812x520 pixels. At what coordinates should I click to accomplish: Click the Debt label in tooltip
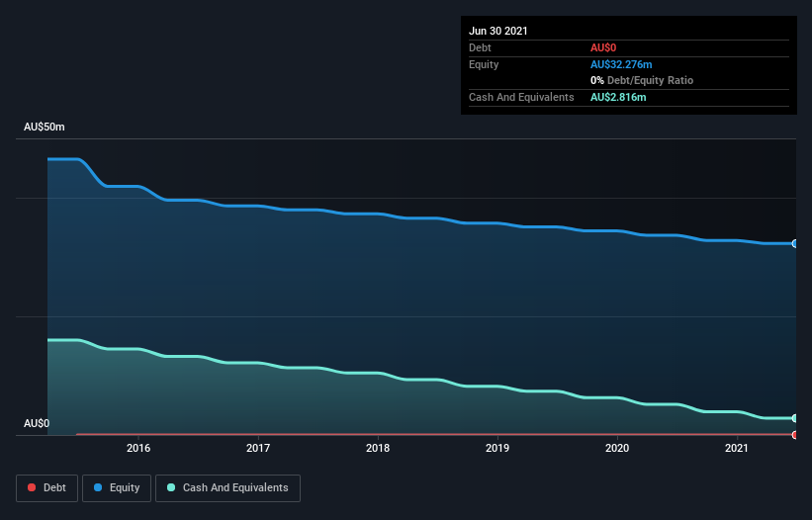pyautogui.click(x=480, y=47)
